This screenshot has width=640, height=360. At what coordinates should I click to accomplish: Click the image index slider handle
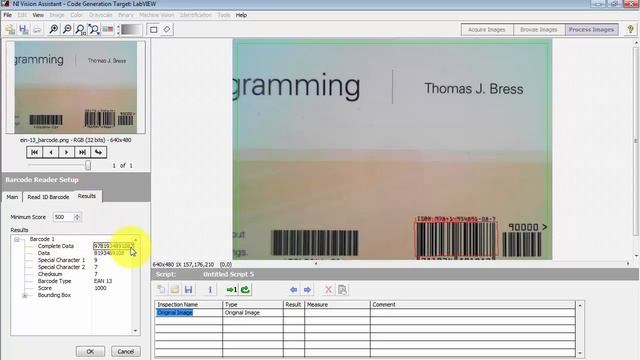pyautogui.click(x=88, y=165)
